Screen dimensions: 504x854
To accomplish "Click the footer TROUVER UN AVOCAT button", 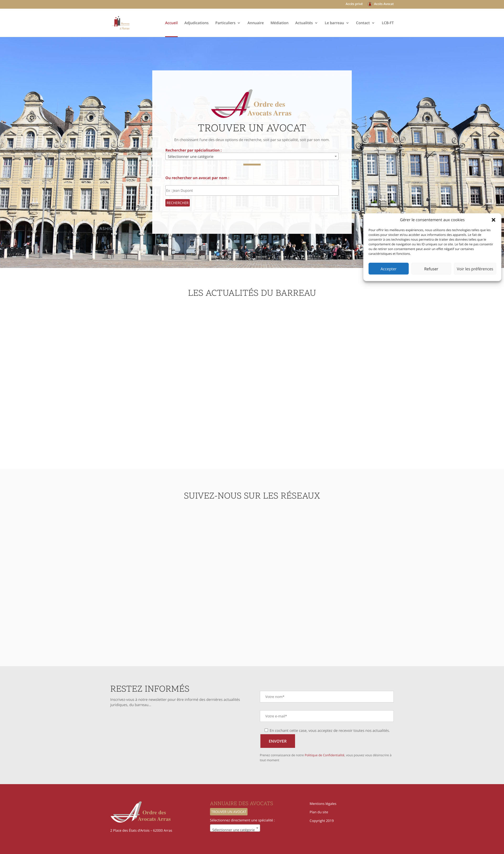I will click(229, 811).
